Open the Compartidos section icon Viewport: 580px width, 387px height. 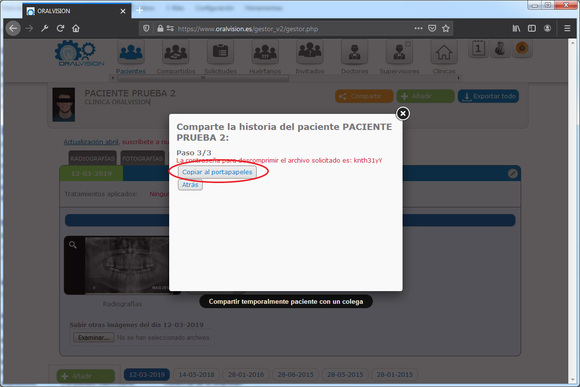176,53
